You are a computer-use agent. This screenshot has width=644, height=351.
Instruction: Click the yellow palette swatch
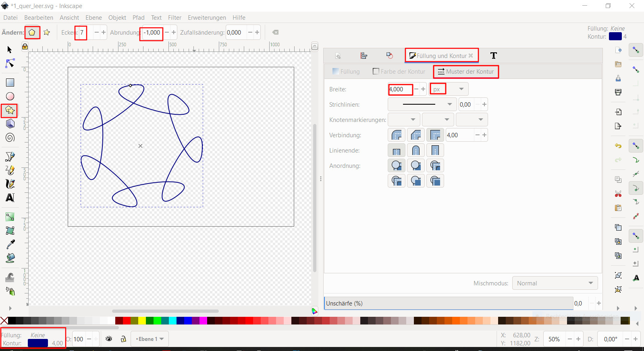click(142, 321)
